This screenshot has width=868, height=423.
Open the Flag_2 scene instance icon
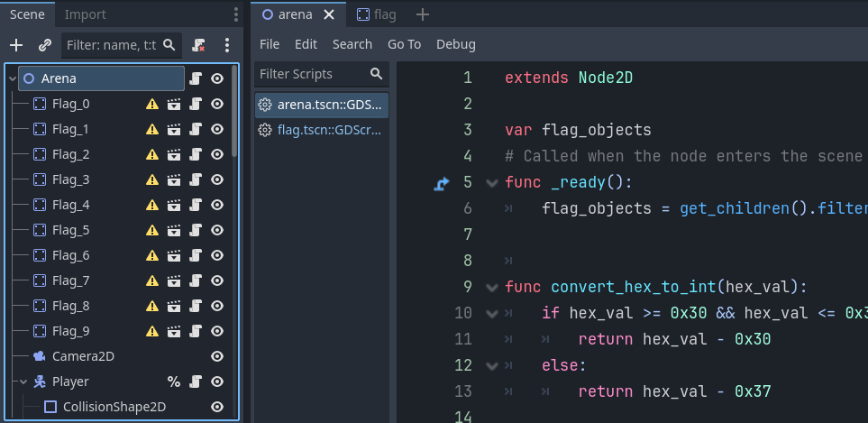[174, 154]
